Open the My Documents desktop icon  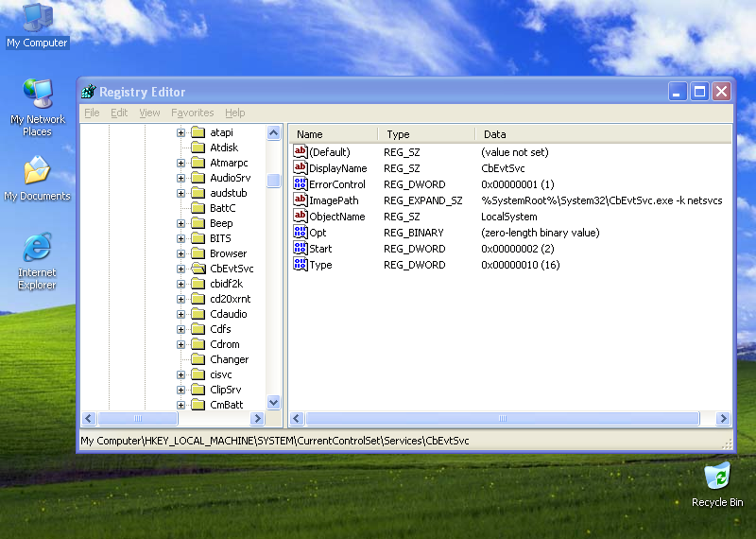pos(37,178)
